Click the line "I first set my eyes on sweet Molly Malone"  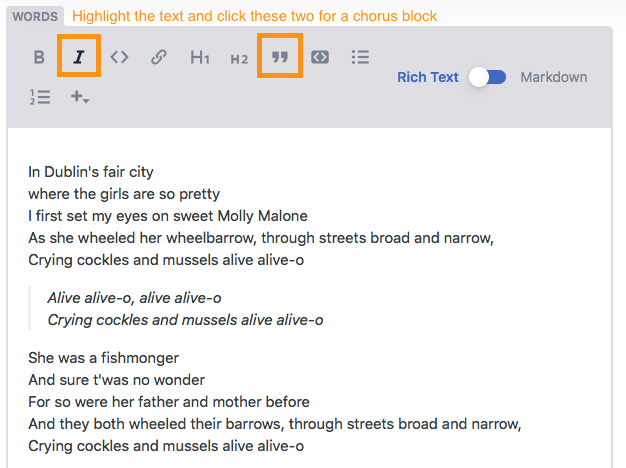tap(168, 216)
